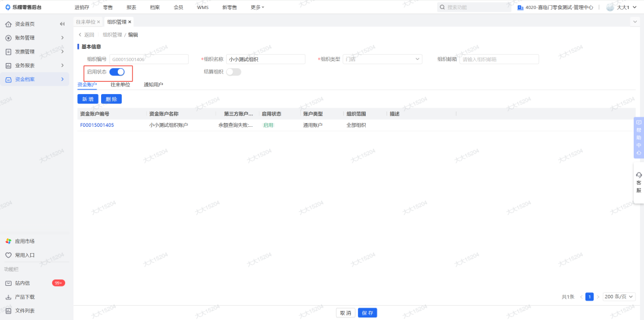644x320 pixels.
Task: Click the 全部组织 cell
Action: (356, 126)
